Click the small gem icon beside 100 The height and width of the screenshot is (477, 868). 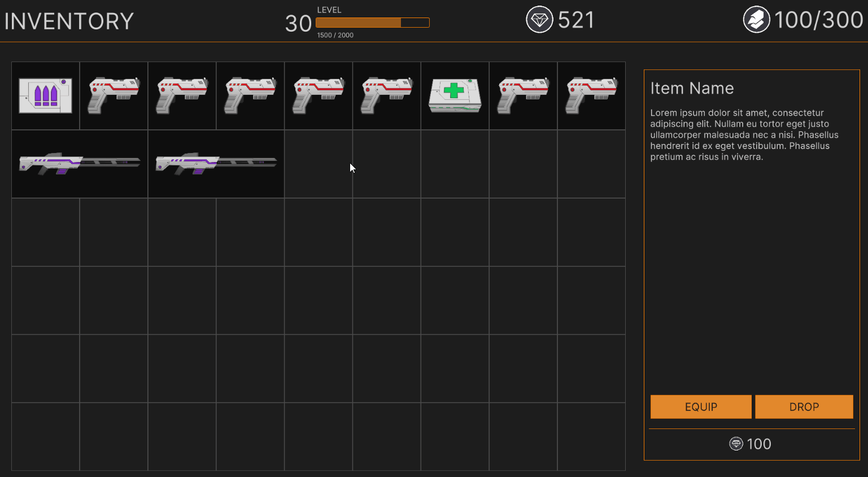pos(736,444)
